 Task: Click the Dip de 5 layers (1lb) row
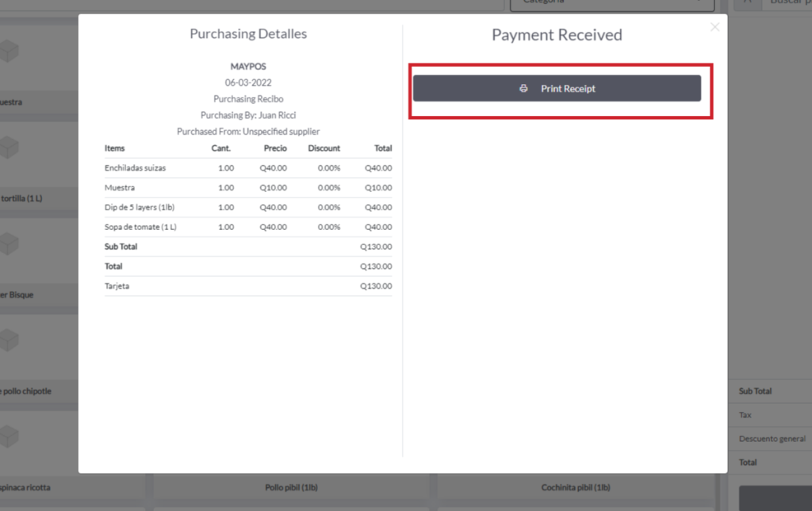pos(247,207)
